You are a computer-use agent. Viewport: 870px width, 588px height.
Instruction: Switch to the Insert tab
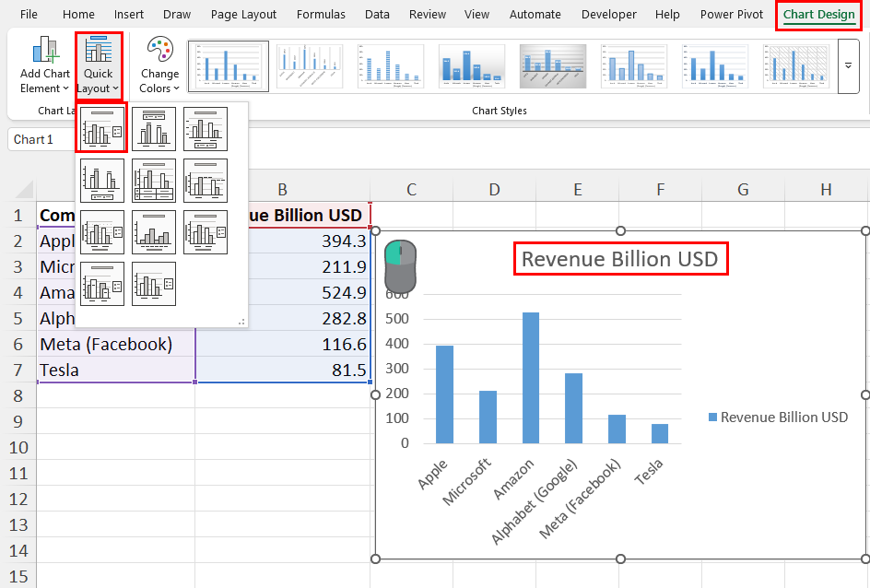[x=129, y=15]
